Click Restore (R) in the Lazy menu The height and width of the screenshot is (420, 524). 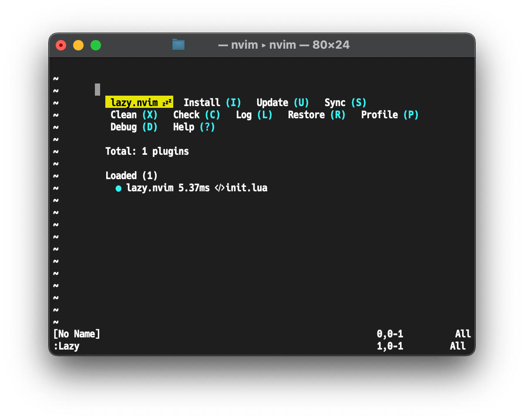(317, 115)
